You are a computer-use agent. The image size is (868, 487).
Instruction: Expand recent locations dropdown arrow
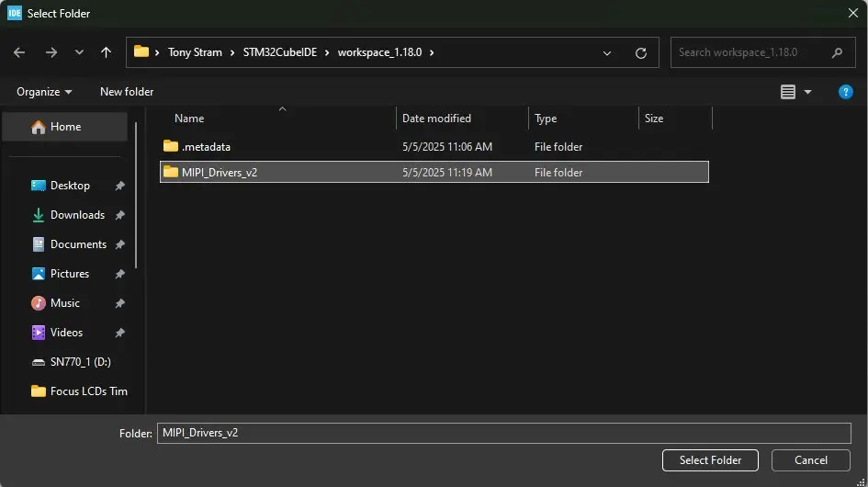(x=79, y=52)
